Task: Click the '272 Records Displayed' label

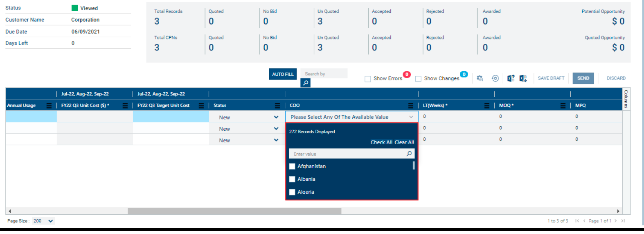Action: (x=312, y=132)
